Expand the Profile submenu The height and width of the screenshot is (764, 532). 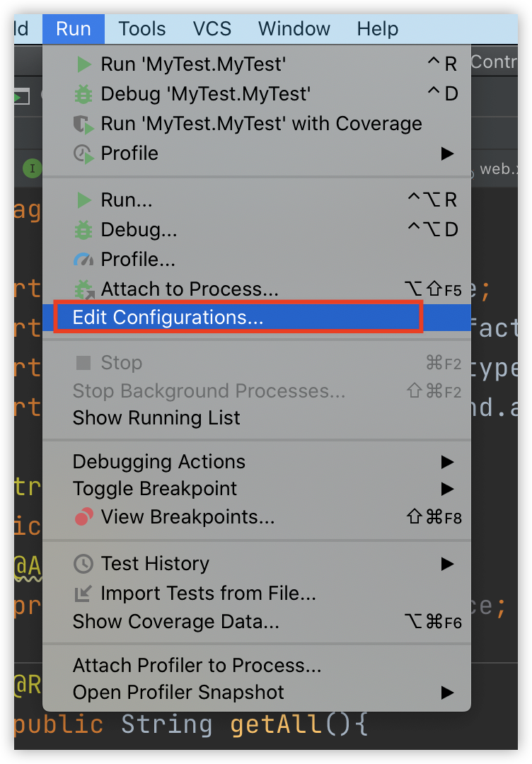[x=448, y=153]
